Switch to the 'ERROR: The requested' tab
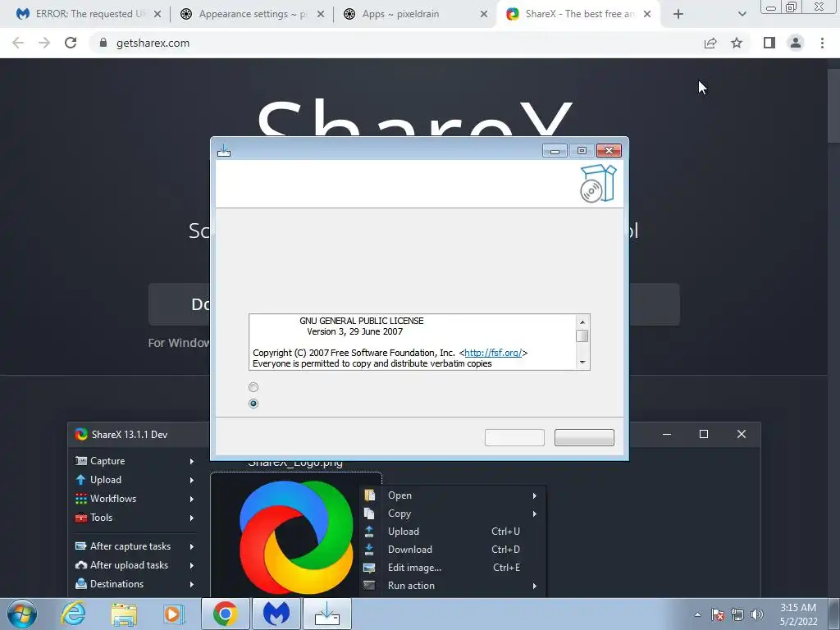 click(89, 14)
